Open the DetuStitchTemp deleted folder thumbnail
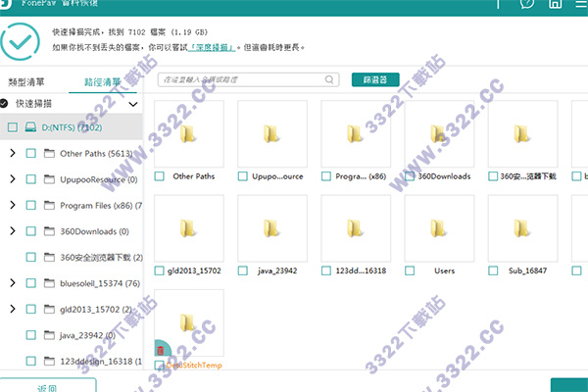588x392 pixels. click(189, 323)
